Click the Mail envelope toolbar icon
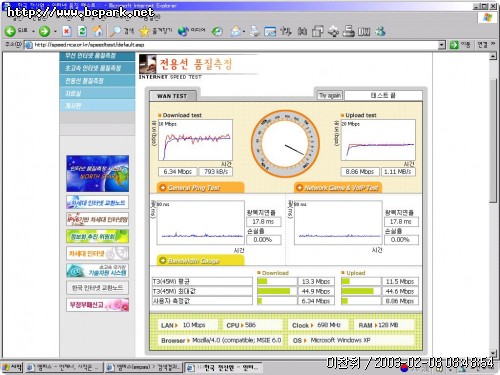The height and width of the screenshot is (375, 500). [236, 31]
